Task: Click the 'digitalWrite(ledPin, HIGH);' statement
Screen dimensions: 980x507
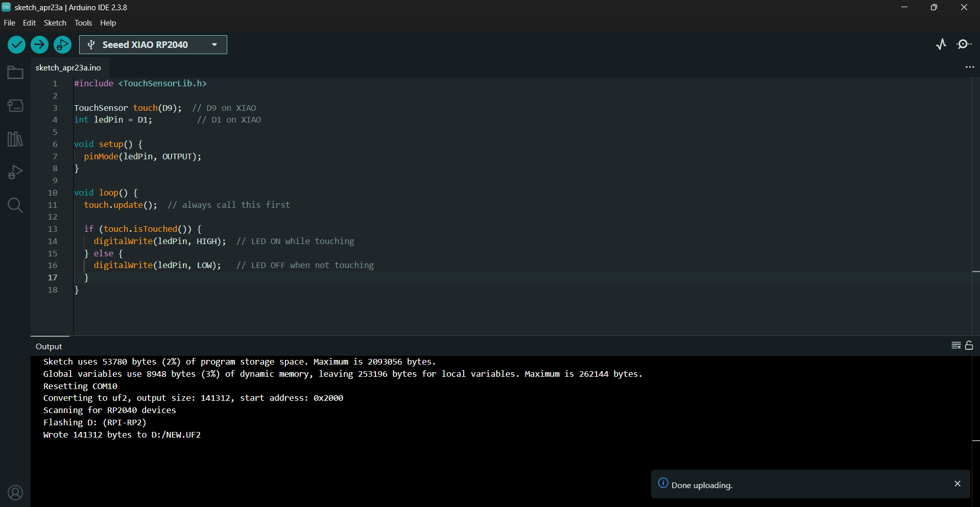Action: pos(160,242)
